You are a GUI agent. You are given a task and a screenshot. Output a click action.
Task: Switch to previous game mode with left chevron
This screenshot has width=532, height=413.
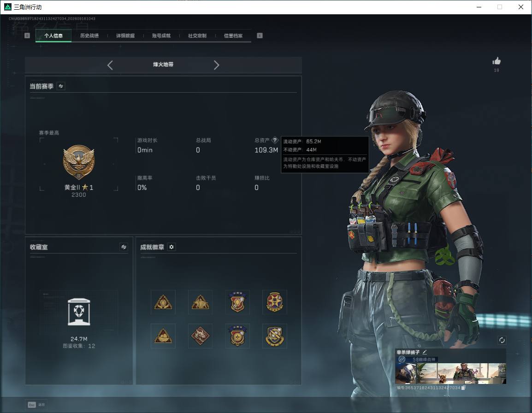[110, 65]
